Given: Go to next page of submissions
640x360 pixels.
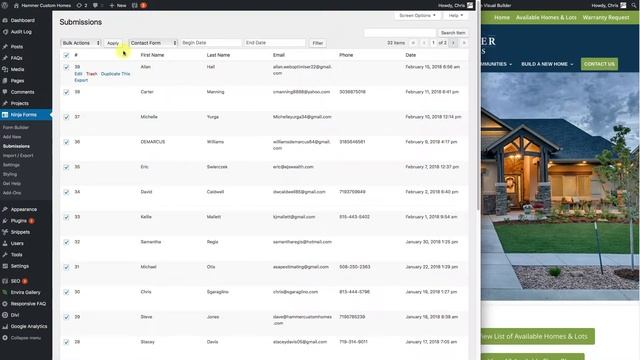Looking at the screenshot, I should point(453,43).
